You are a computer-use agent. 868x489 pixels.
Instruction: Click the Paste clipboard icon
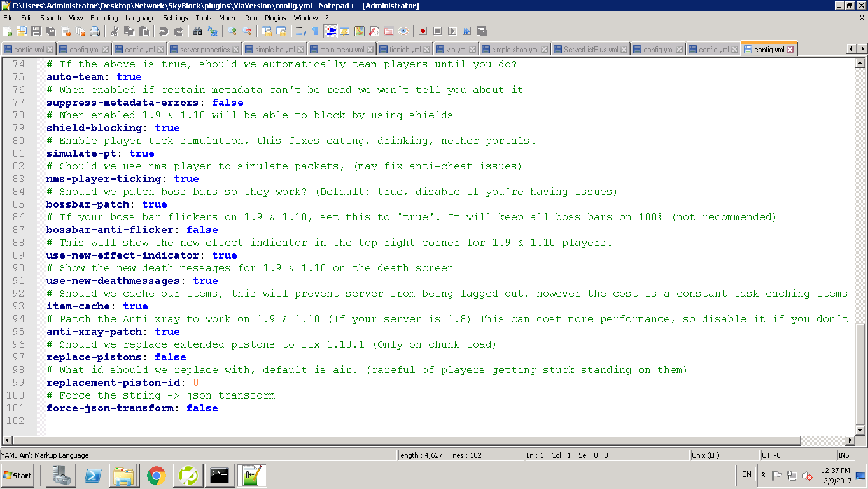pos(144,31)
